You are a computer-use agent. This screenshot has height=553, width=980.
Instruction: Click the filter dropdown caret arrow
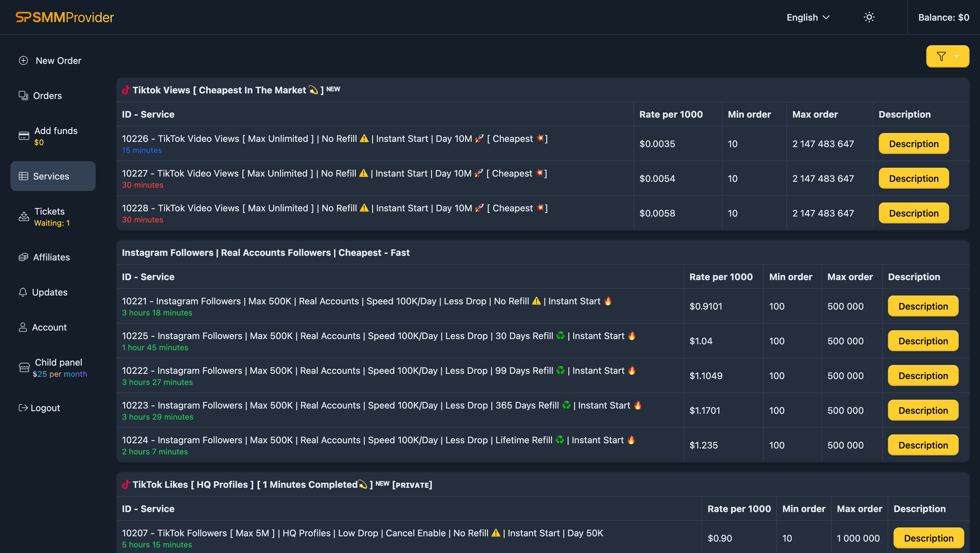point(956,56)
